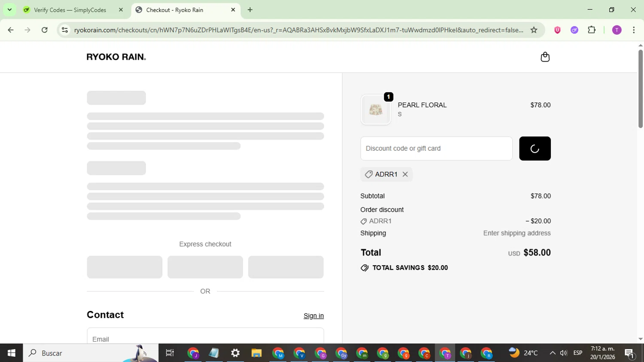Open the Chrome profile avatar T
This screenshot has width=644, height=362.
[617, 30]
